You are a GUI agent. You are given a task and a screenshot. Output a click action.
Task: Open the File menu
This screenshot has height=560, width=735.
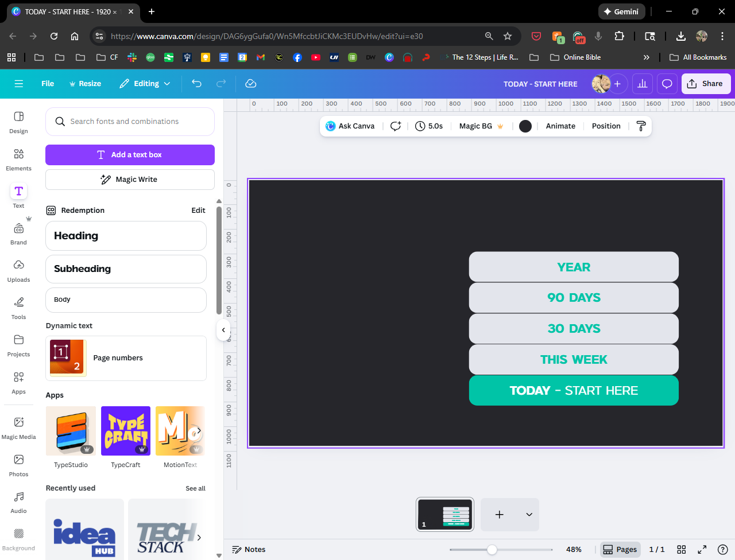(x=48, y=84)
